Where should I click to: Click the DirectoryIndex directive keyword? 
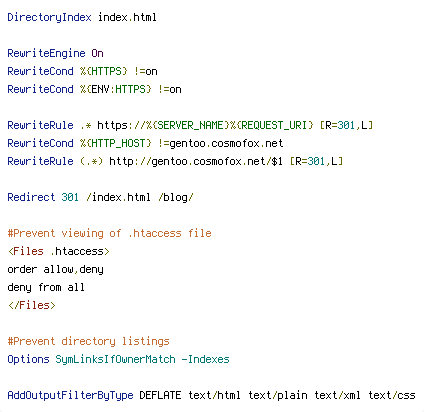coord(49,17)
